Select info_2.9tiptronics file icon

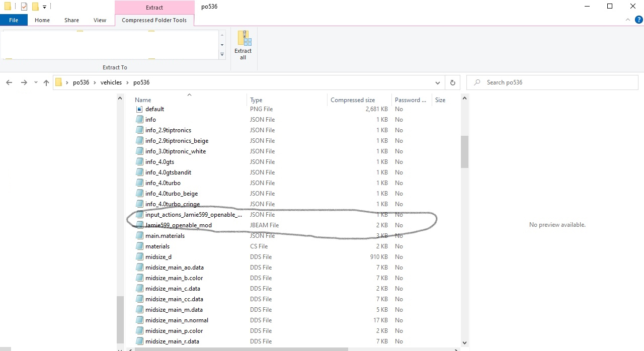[x=140, y=130]
